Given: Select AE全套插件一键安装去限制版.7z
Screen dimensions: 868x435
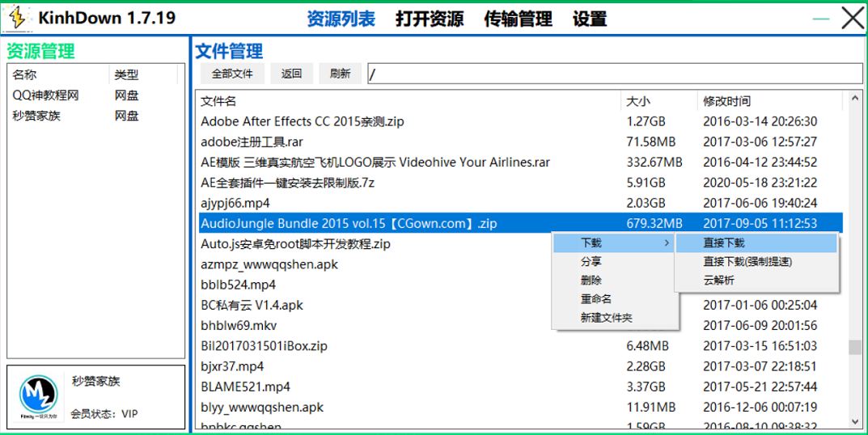Looking at the screenshot, I should 288,183.
